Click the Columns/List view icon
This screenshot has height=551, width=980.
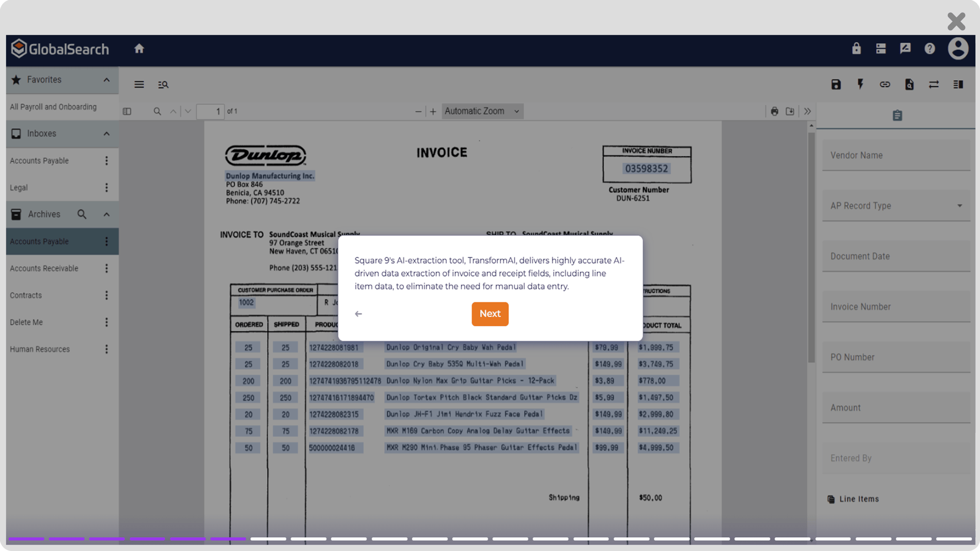tap(958, 84)
